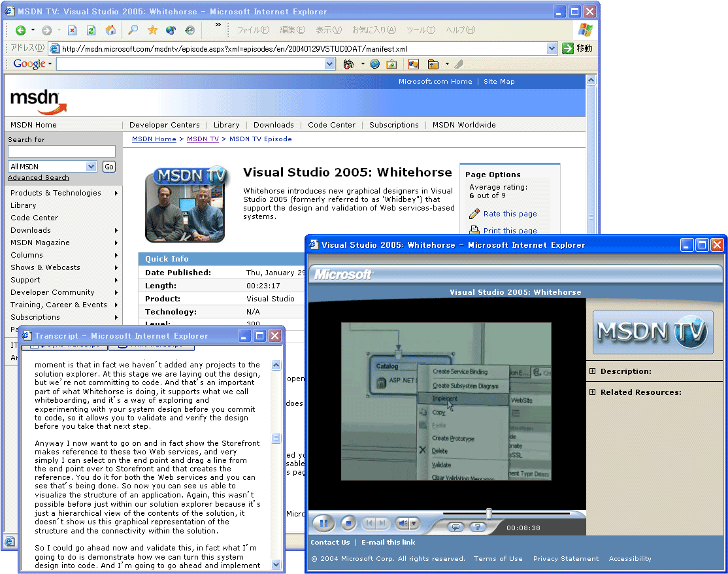Mute the player's speaker icon
Image resolution: width=728 pixels, height=574 pixels.
pyautogui.click(x=403, y=524)
